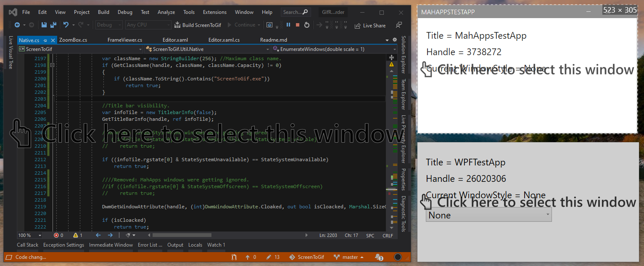644x266 pixels.
Task: Open the Watch 1 tab
Action: coord(216,245)
